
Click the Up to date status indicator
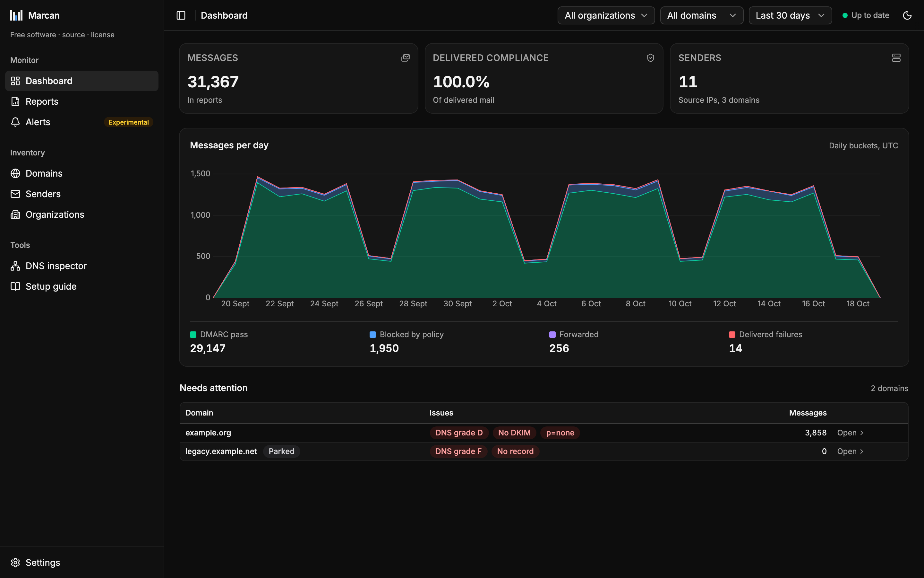(x=866, y=15)
